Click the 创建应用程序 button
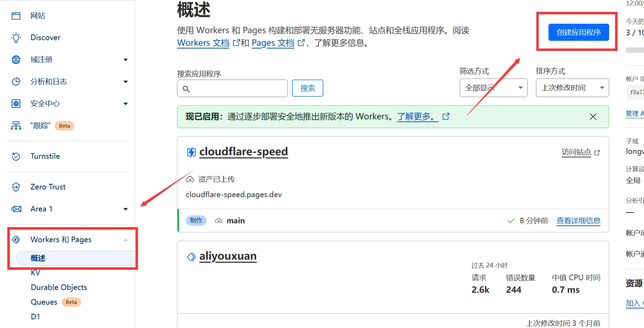 (x=578, y=32)
